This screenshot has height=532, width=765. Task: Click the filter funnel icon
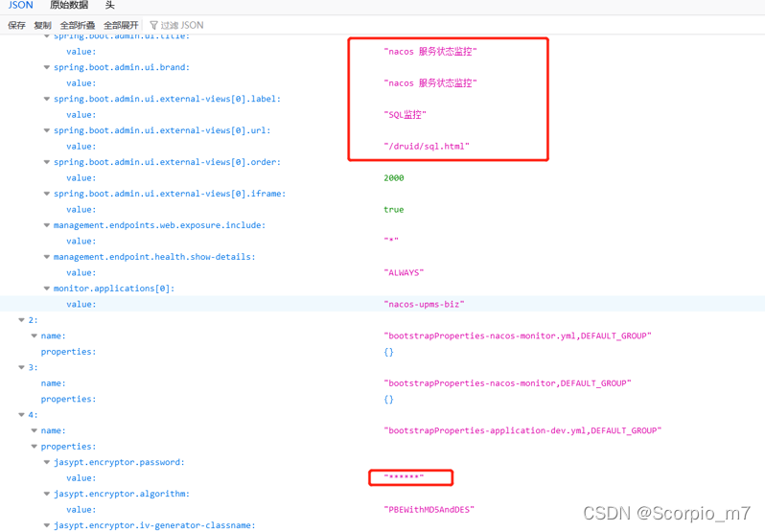(153, 25)
